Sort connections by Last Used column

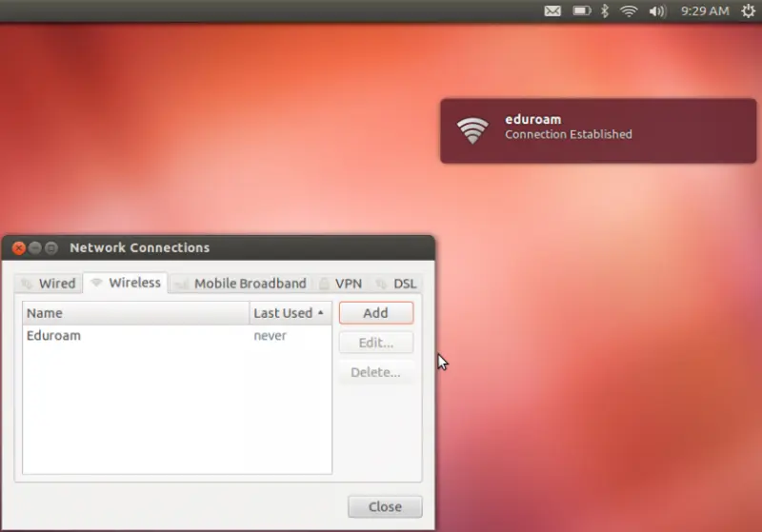(x=290, y=312)
